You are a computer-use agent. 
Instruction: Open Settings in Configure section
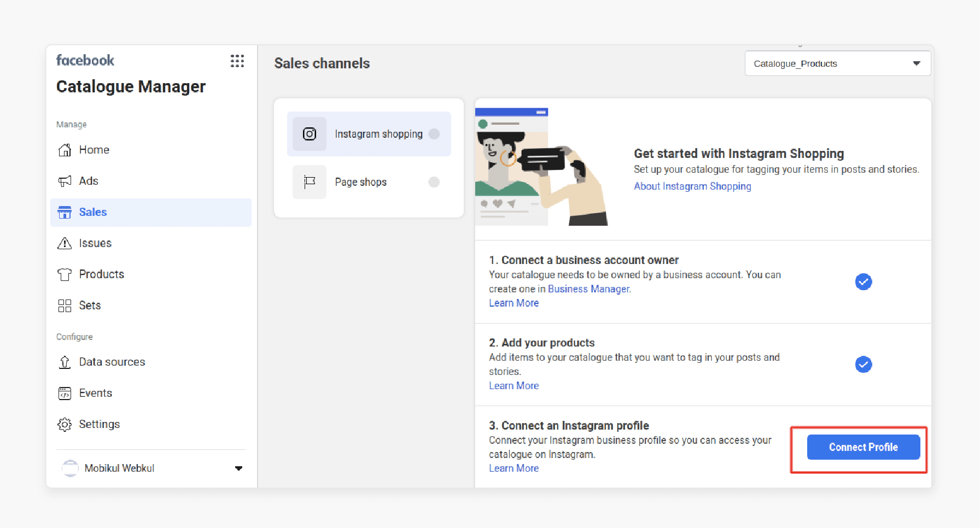[x=151, y=424]
